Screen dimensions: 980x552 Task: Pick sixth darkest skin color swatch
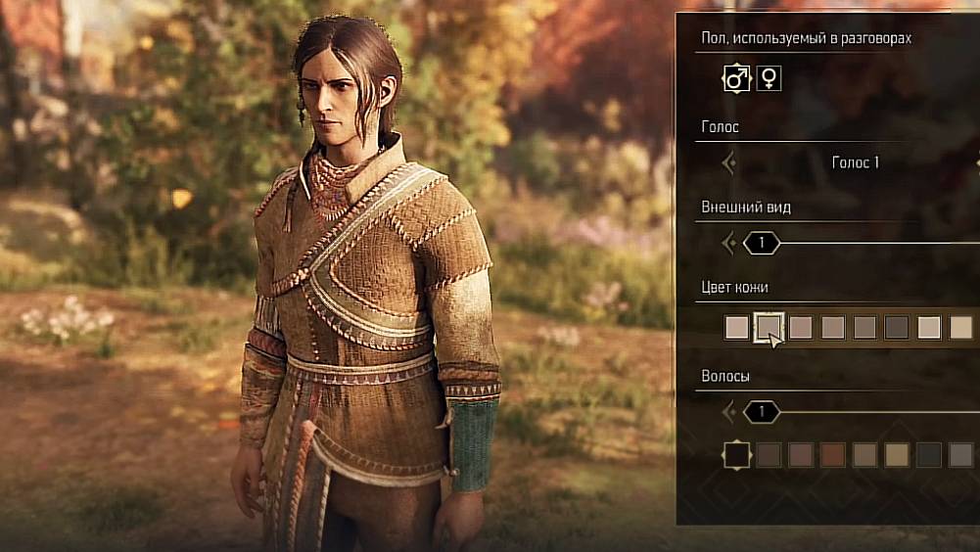(x=897, y=328)
